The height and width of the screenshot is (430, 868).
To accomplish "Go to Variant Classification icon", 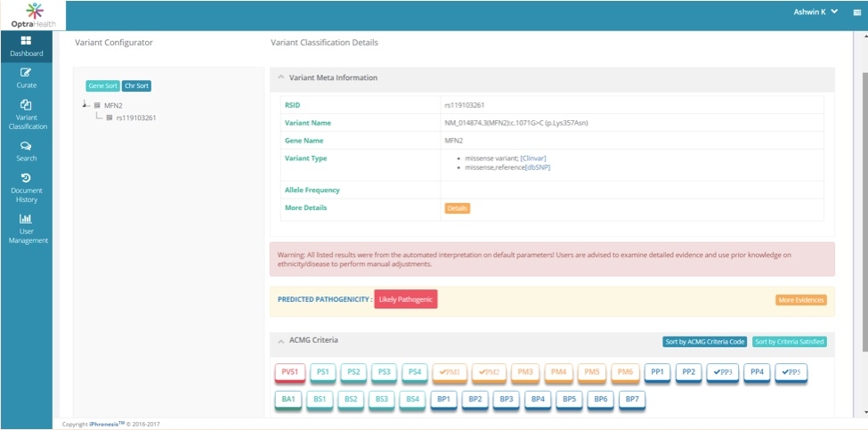I will coord(26,105).
